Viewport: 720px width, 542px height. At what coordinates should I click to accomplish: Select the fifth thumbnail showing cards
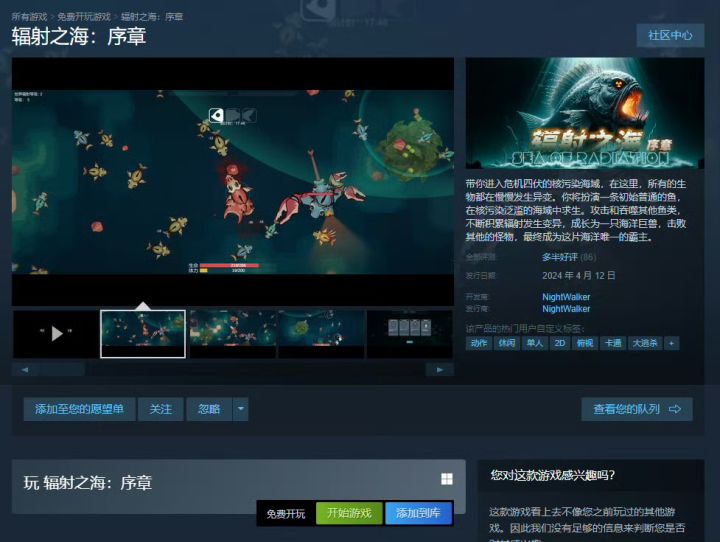click(410, 333)
